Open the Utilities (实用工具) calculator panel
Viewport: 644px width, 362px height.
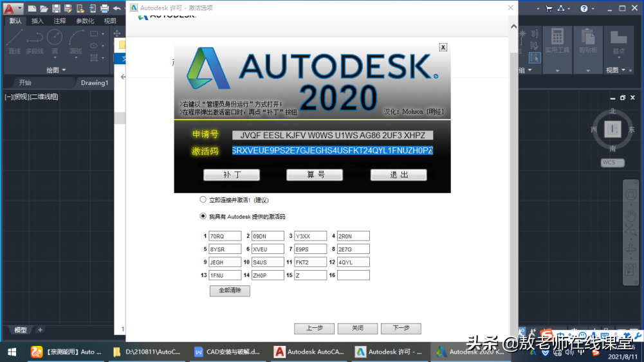[557, 50]
